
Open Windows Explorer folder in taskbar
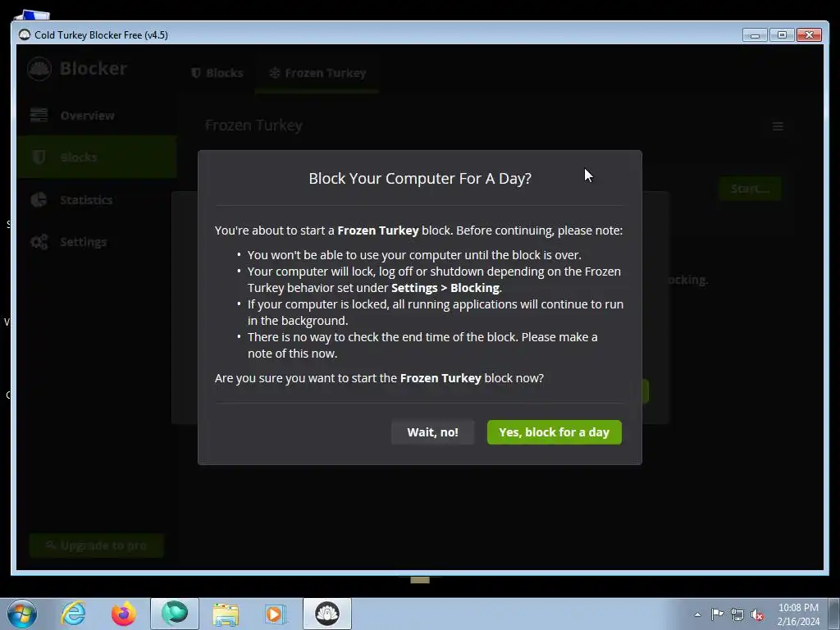tap(226, 614)
